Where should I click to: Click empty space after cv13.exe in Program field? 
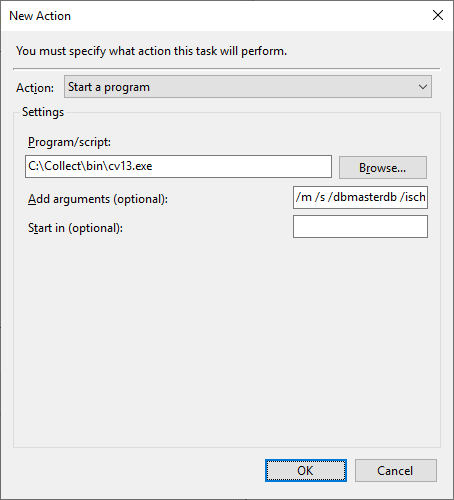click(242, 166)
